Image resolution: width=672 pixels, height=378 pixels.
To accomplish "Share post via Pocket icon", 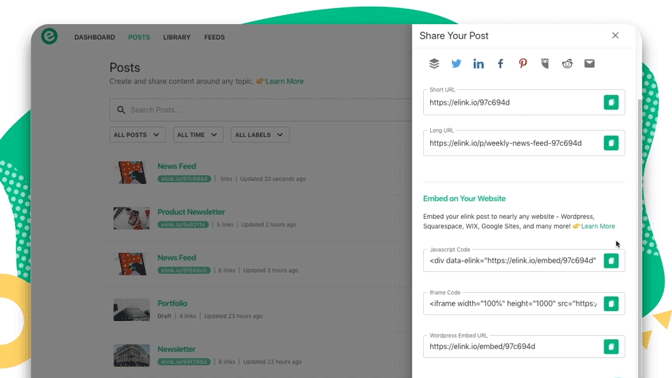I will [545, 63].
